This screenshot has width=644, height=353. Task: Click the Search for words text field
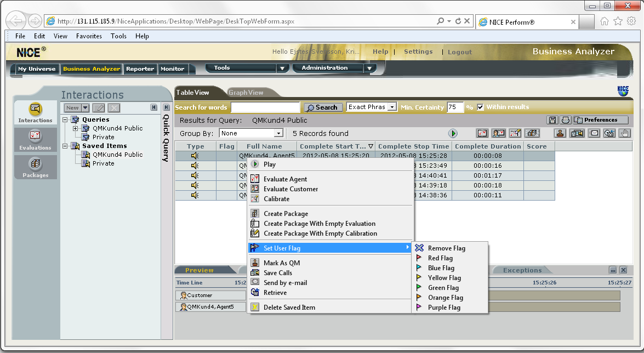[265, 107]
